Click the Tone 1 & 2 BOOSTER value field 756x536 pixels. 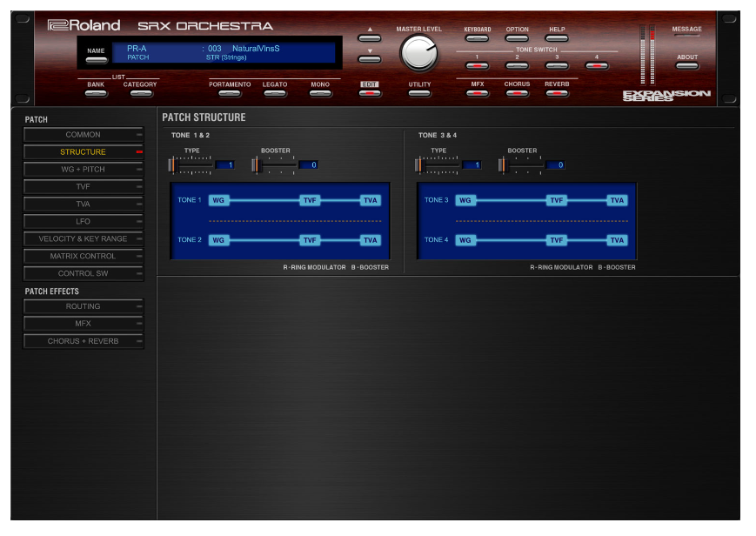(308, 165)
